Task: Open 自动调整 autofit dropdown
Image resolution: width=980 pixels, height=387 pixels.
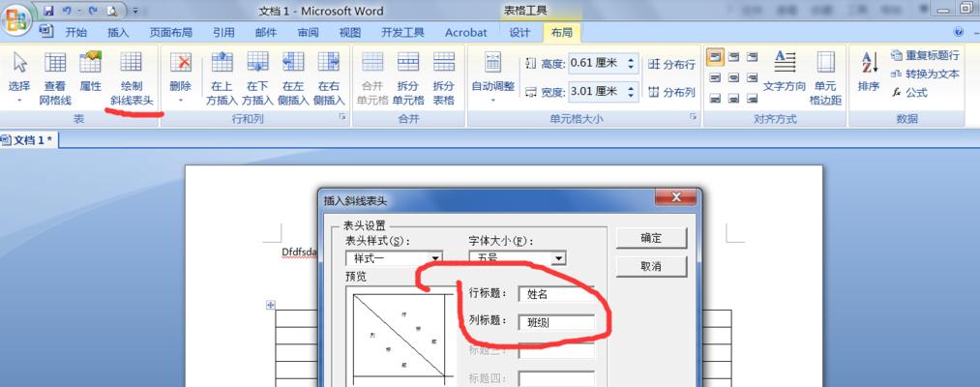Action: click(x=493, y=77)
